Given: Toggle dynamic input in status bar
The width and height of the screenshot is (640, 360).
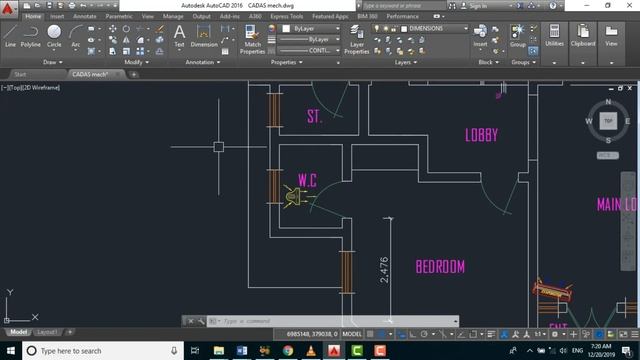Looking at the screenshot, I should 402,334.
